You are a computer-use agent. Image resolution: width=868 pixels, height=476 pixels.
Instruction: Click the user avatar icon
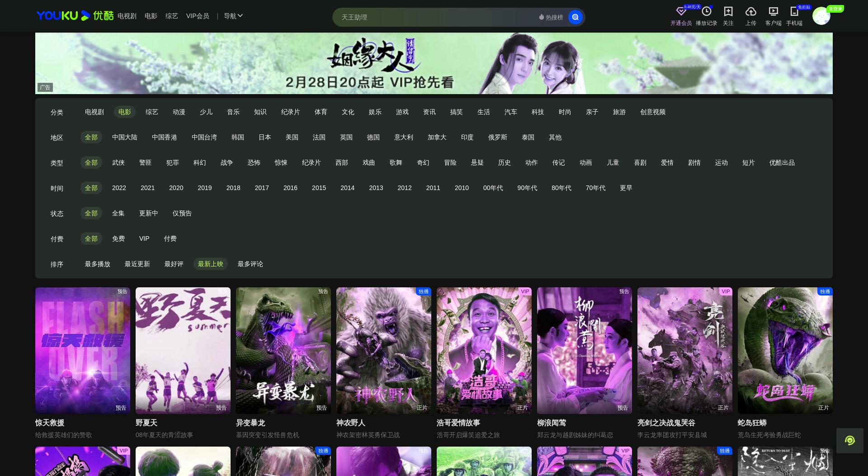(x=821, y=16)
